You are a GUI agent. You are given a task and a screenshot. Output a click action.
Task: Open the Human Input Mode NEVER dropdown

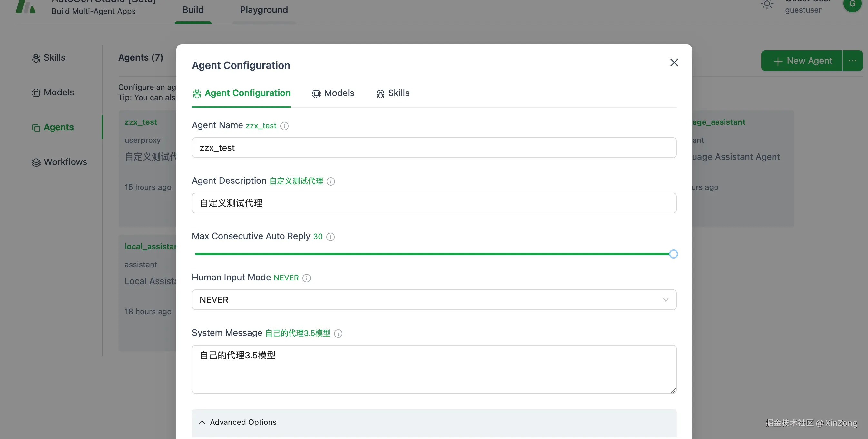pyautogui.click(x=434, y=299)
